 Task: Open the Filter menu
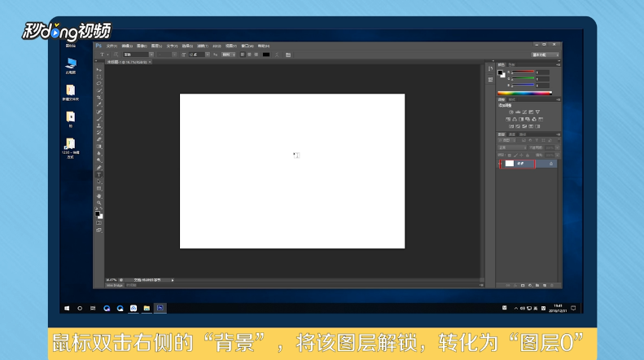(x=203, y=46)
